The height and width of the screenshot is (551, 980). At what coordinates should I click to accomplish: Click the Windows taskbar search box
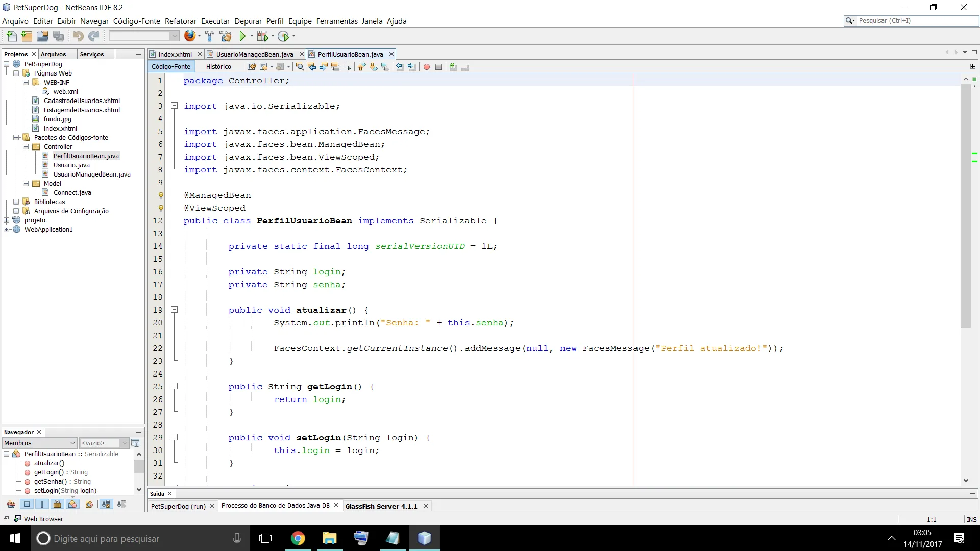click(140, 538)
